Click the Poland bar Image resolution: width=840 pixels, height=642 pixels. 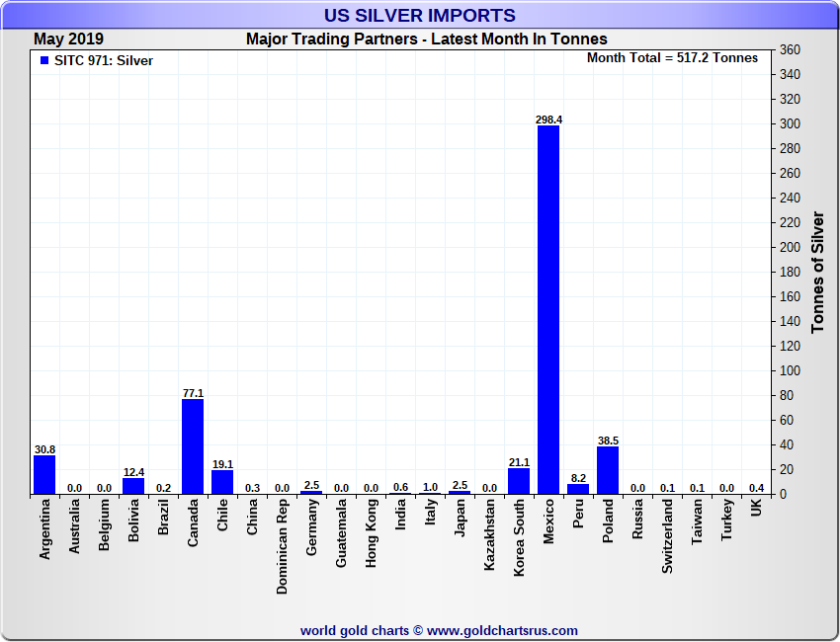pyautogui.click(x=608, y=470)
